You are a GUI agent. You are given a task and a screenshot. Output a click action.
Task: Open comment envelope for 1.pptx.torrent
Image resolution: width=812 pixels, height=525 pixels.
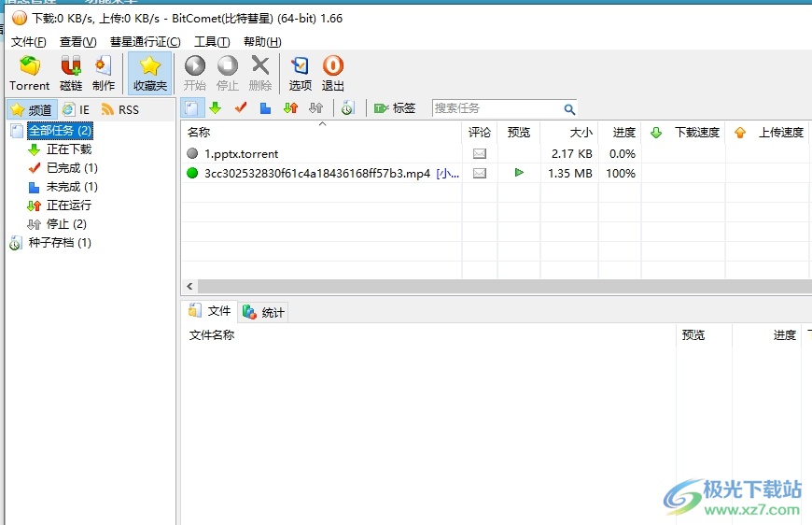480,153
